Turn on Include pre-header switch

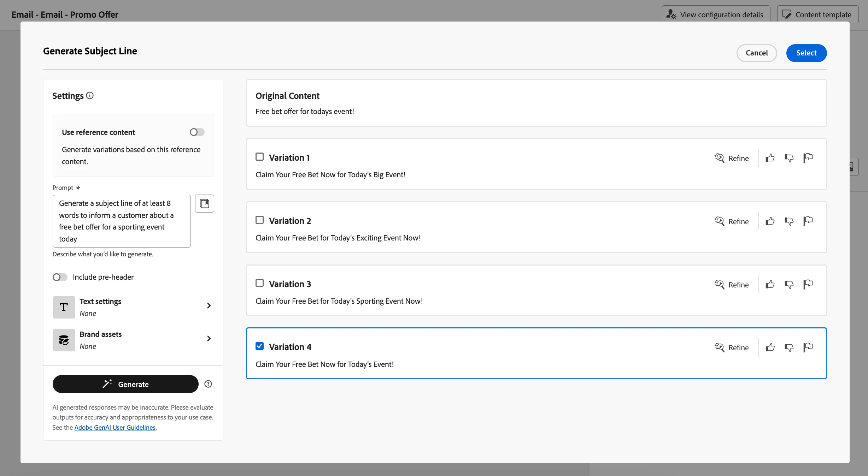click(x=60, y=277)
